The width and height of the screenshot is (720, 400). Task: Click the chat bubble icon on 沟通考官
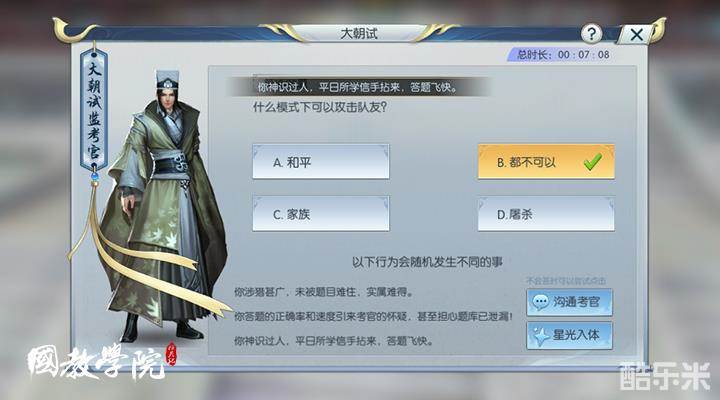click(x=540, y=302)
